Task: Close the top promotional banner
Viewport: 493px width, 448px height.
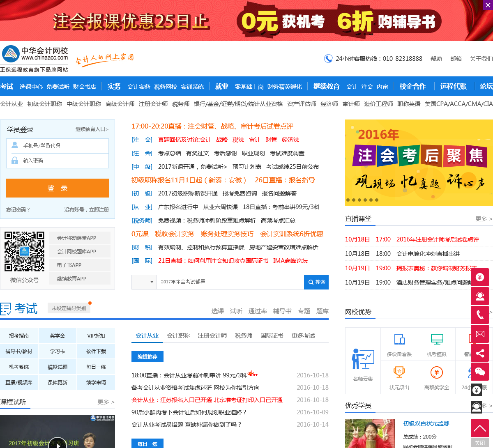Action: [x=488, y=5]
